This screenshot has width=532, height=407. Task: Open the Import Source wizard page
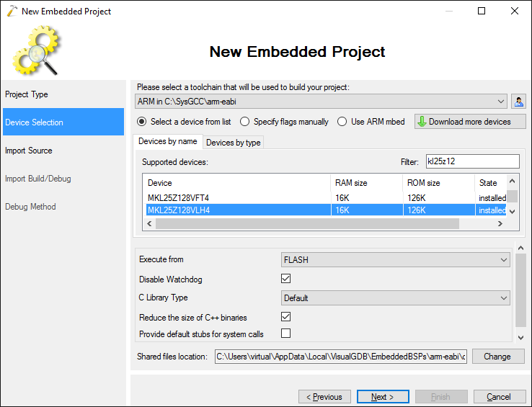click(x=29, y=151)
